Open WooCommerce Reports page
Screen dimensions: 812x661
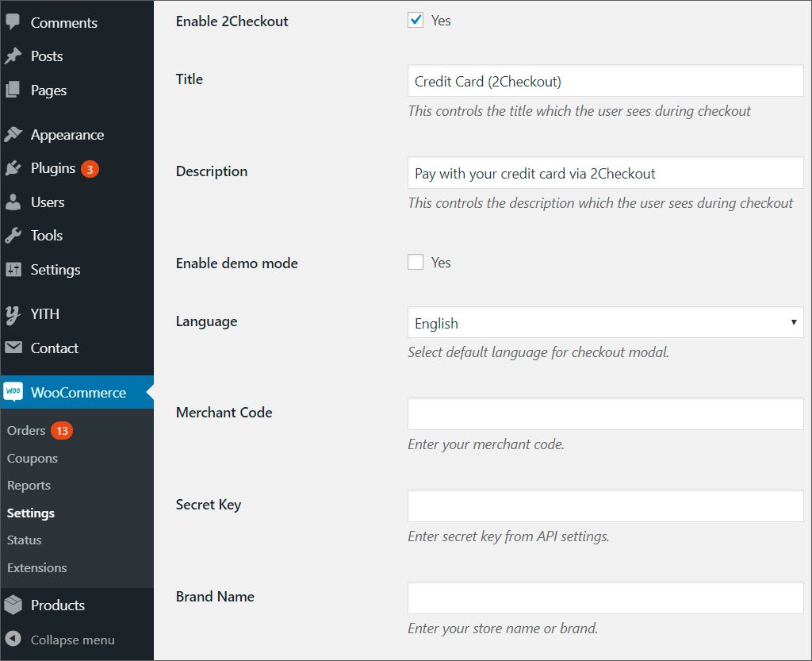click(29, 486)
